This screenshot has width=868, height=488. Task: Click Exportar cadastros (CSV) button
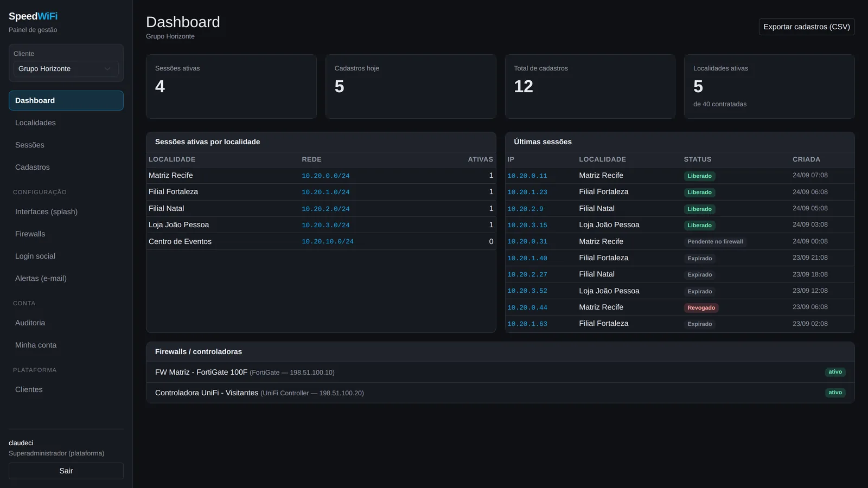pos(807,27)
